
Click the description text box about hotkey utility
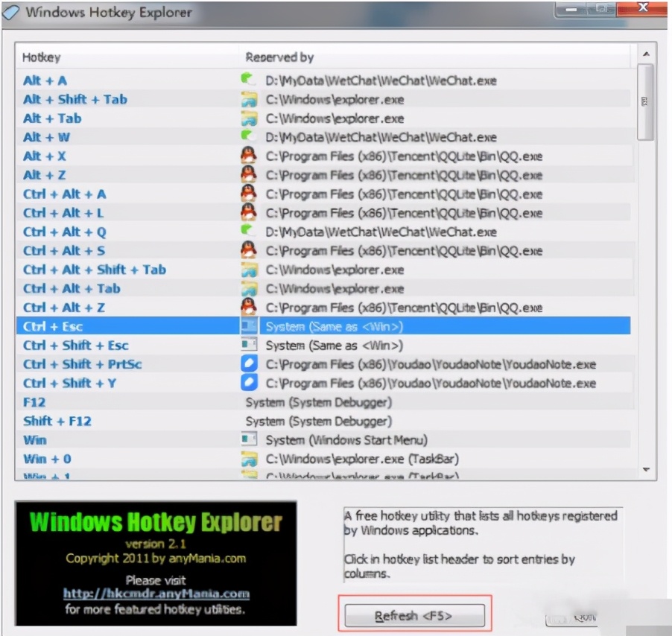tap(483, 544)
